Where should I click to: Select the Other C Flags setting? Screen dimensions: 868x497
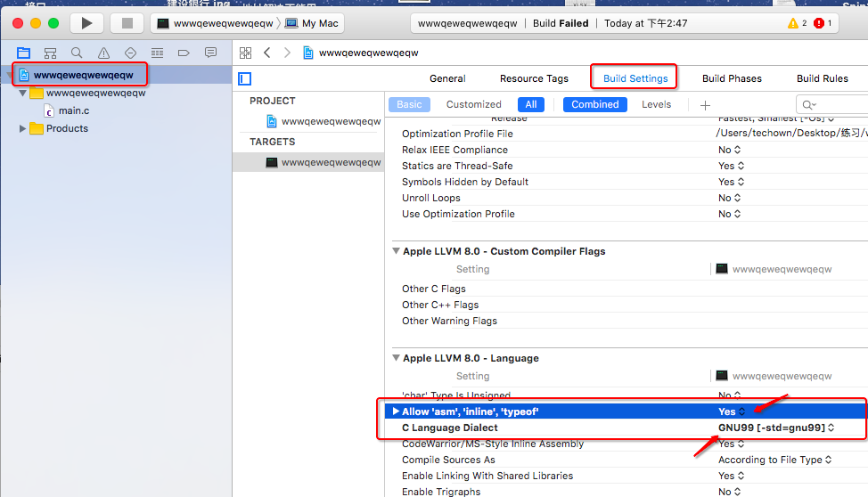tap(434, 289)
